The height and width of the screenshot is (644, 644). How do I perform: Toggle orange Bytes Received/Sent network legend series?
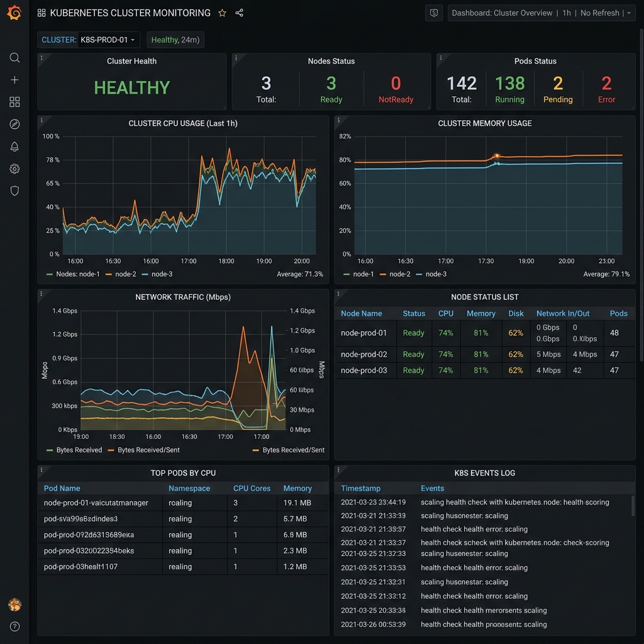[143, 450]
